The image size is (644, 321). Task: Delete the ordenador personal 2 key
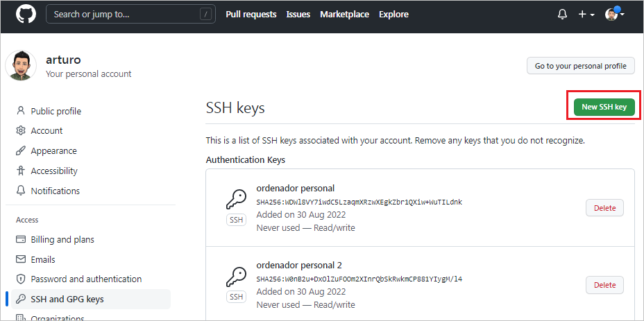click(x=604, y=285)
